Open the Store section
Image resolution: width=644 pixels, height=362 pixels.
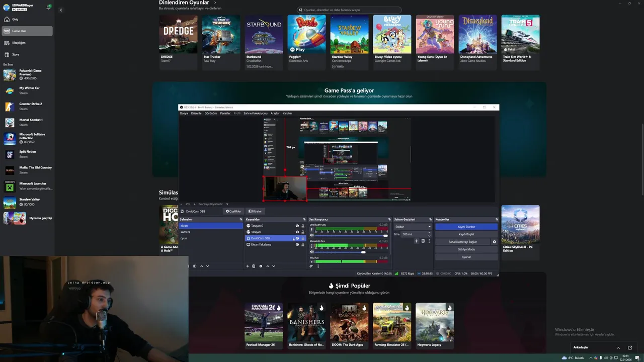click(27, 54)
